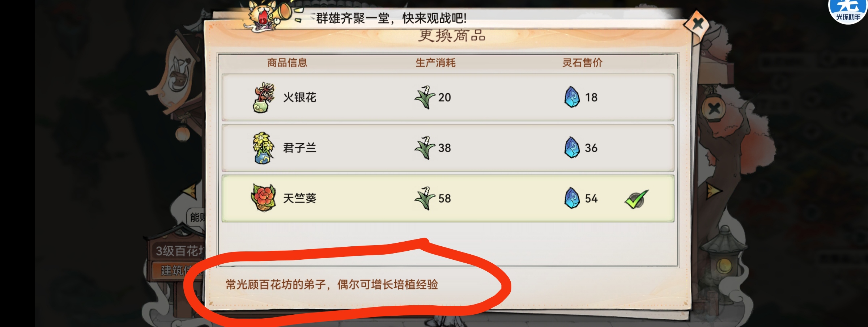Click the lantern X button on right
This screenshot has height=327, width=868.
[714, 108]
